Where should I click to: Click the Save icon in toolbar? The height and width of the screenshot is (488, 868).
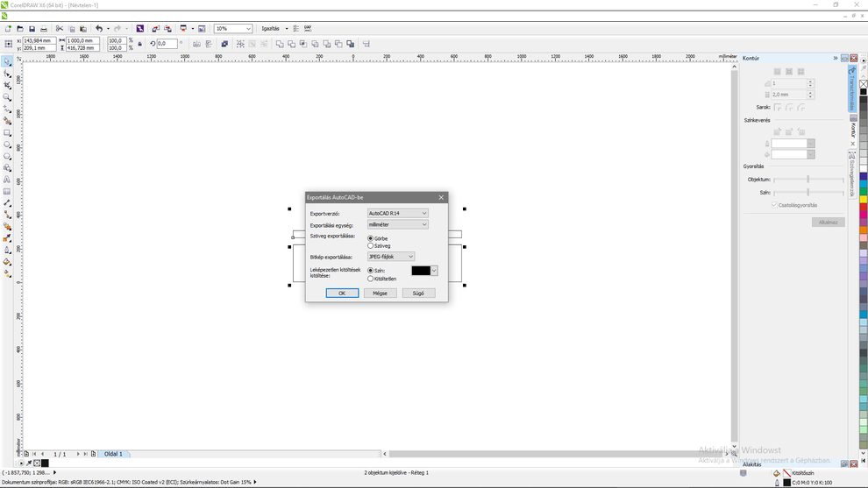(x=32, y=29)
